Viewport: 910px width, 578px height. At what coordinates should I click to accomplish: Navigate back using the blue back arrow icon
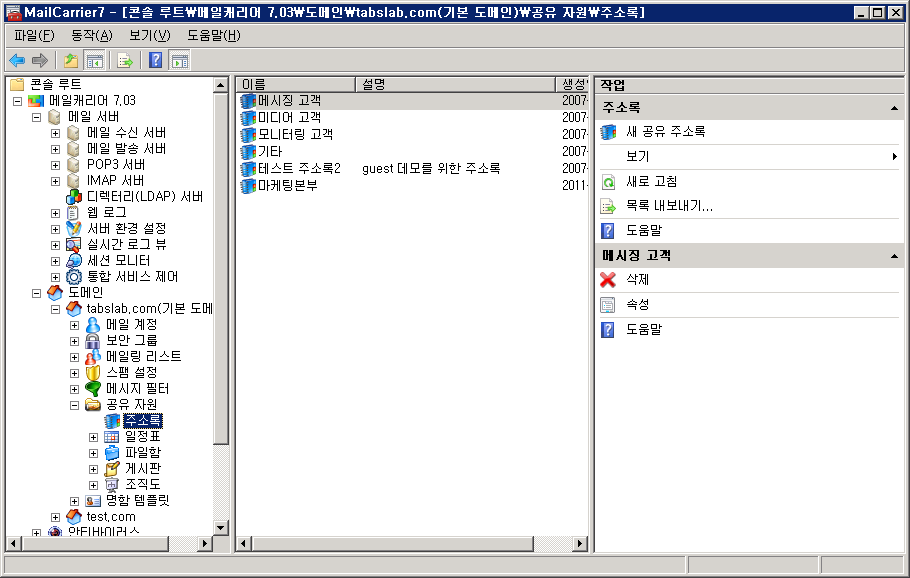pyautogui.click(x=17, y=60)
